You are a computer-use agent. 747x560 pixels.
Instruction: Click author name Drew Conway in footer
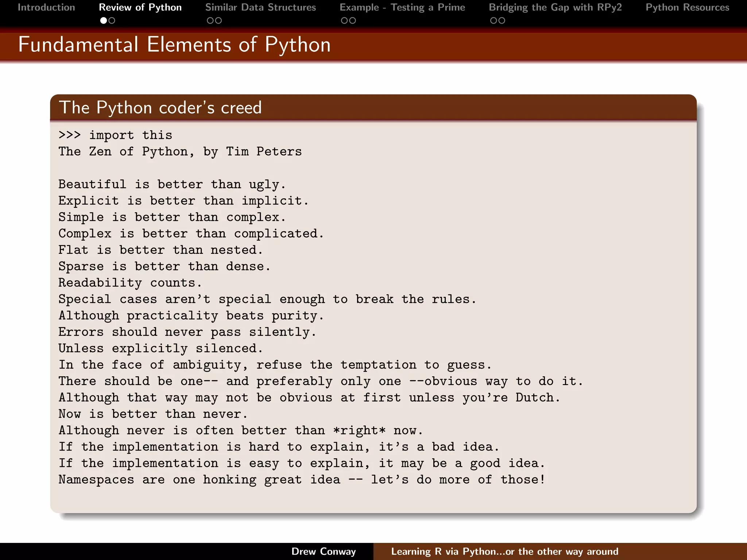pos(324,551)
